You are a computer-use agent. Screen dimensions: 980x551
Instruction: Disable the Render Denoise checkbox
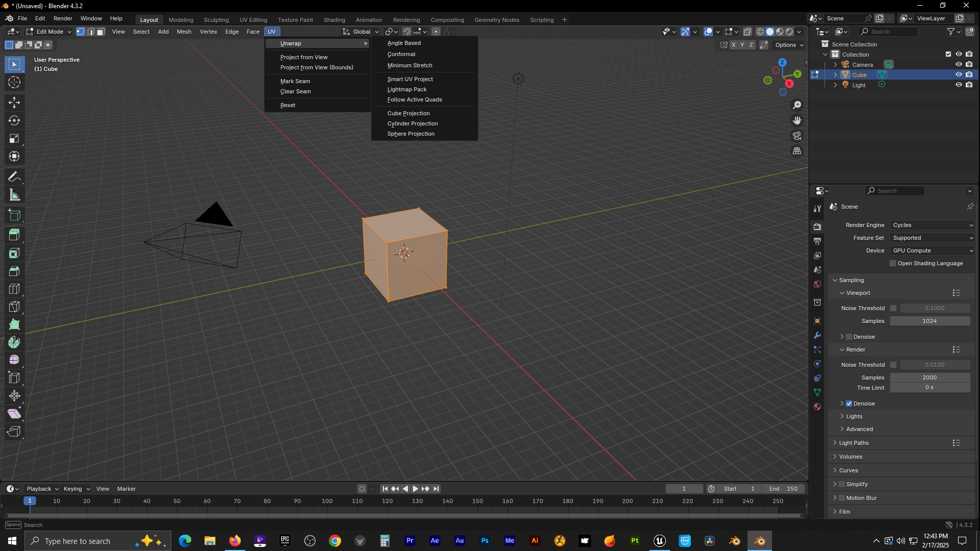pos(849,404)
